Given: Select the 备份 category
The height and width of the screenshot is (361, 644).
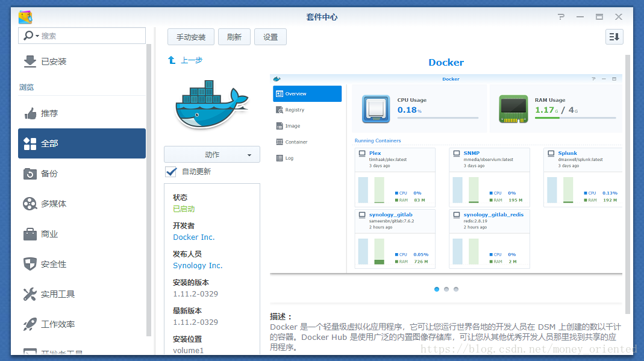Looking at the screenshot, I should (82, 174).
